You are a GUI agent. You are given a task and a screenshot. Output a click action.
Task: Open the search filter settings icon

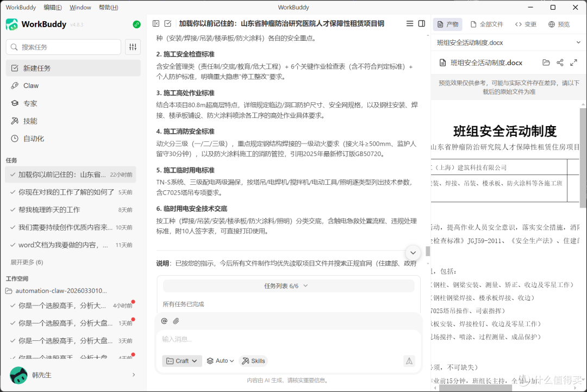click(133, 47)
